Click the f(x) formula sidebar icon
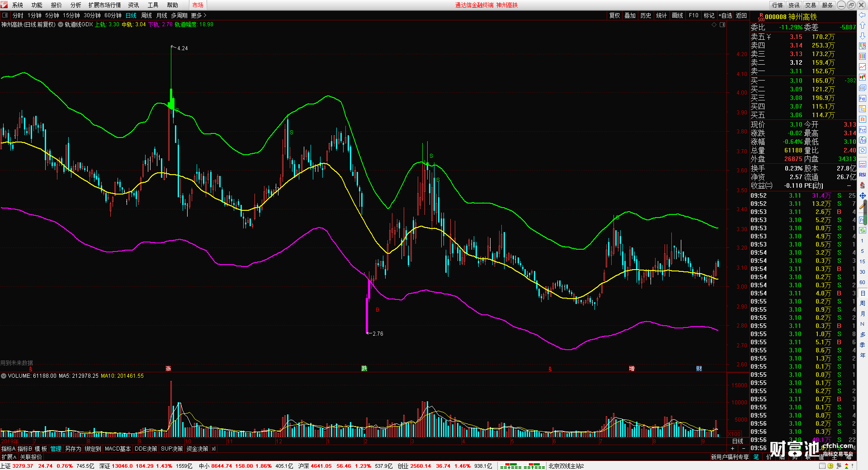 [x=862, y=140]
